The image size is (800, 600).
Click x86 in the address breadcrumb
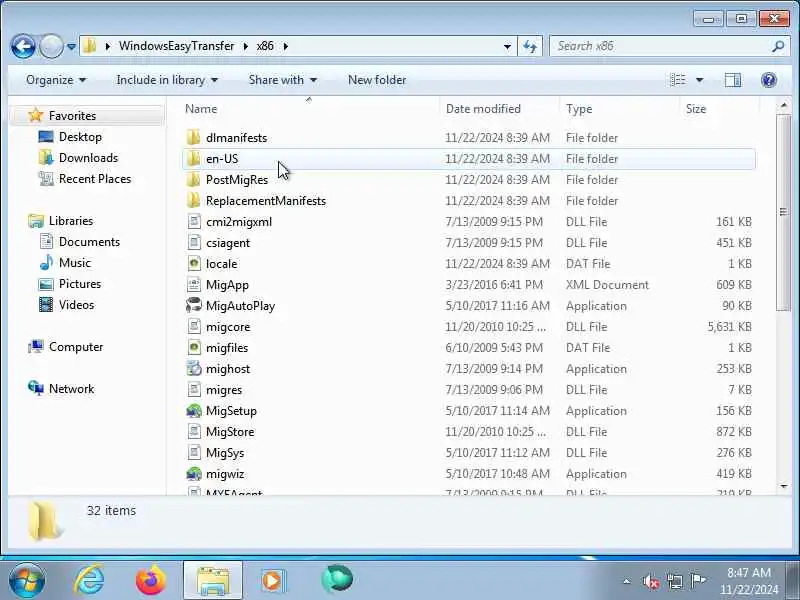[x=265, y=46]
